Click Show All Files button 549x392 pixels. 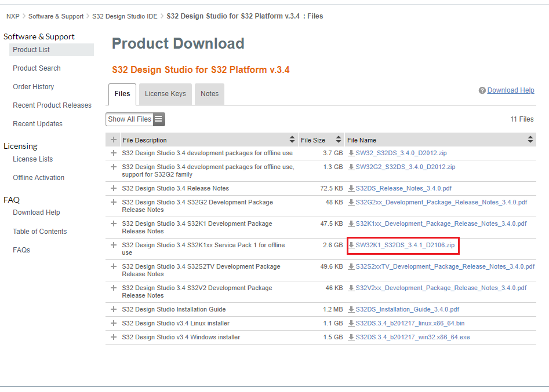click(135, 119)
